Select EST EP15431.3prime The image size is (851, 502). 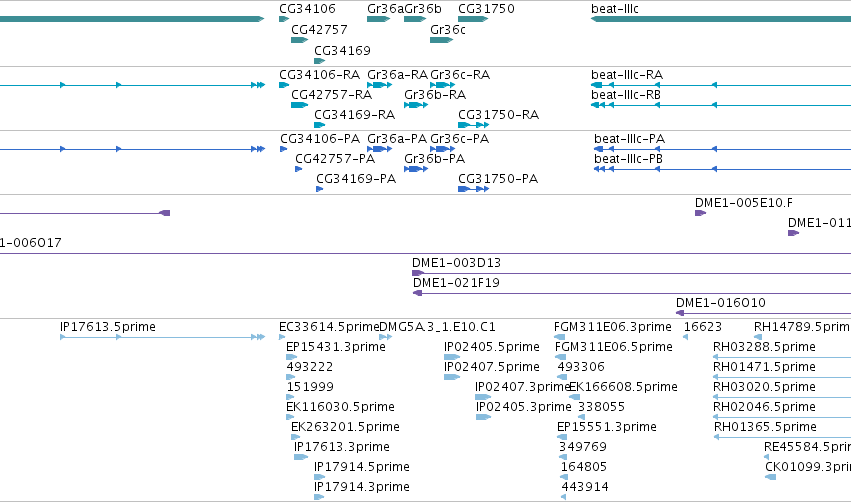(x=336, y=346)
